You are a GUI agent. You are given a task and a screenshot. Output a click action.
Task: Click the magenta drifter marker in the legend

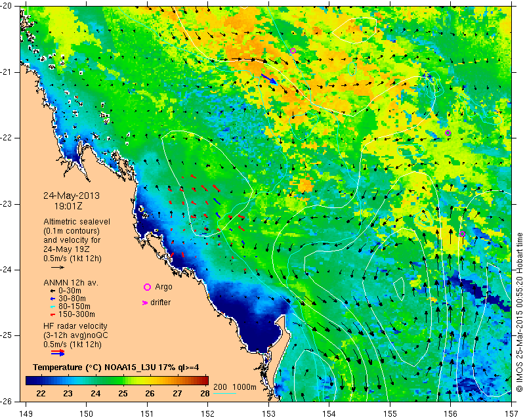(x=145, y=303)
